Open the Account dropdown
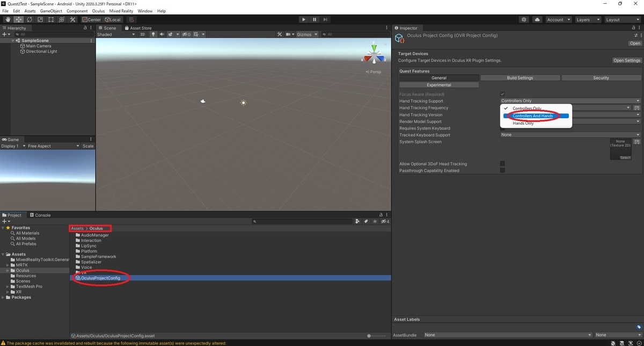The width and height of the screenshot is (644, 346). pyautogui.click(x=559, y=19)
